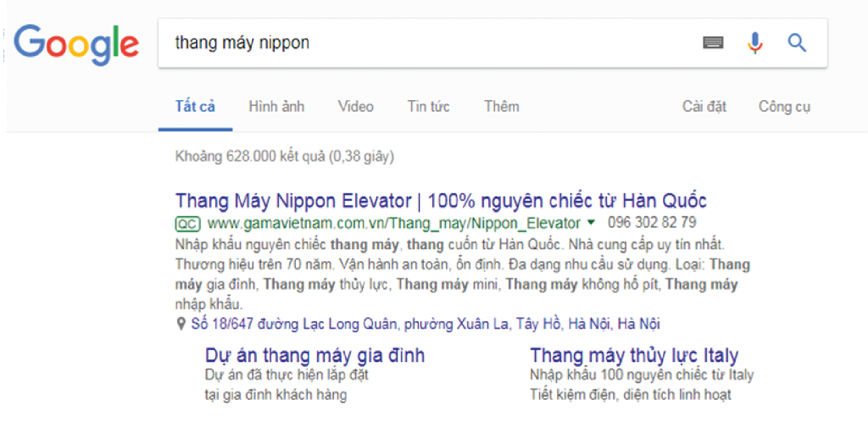Open the 'Thêm' menu
The image size is (868, 439).
pos(502,106)
